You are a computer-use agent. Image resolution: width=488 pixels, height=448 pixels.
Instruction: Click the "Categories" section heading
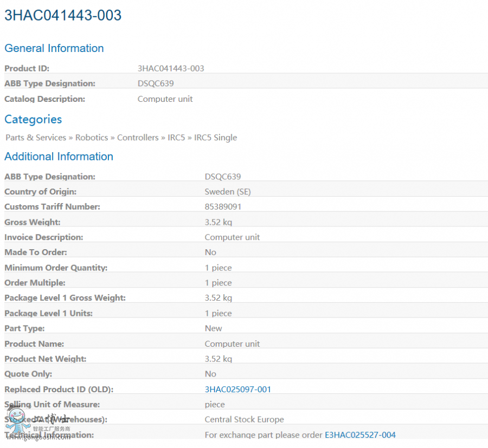(x=33, y=119)
